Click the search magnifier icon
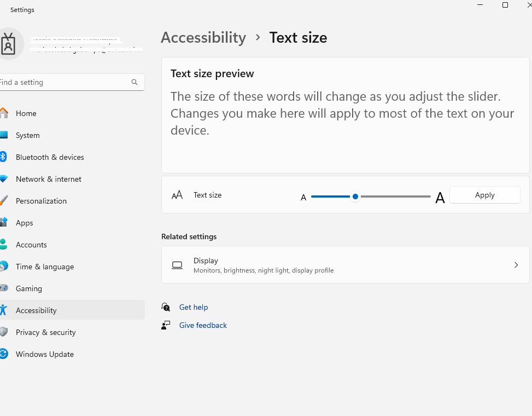532x416 pixels. coord(135,82)
